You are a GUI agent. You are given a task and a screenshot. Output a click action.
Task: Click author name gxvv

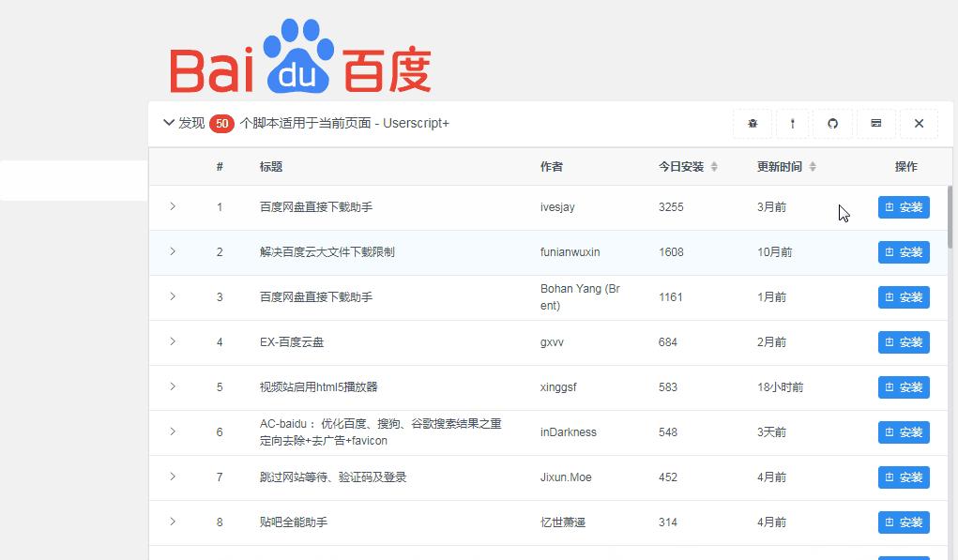(552, 342)
